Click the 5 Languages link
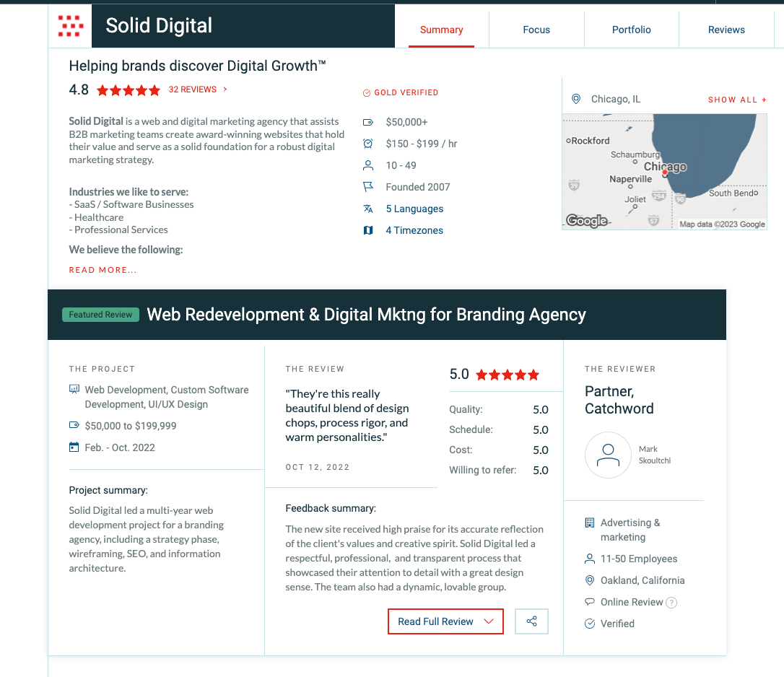 414,209
